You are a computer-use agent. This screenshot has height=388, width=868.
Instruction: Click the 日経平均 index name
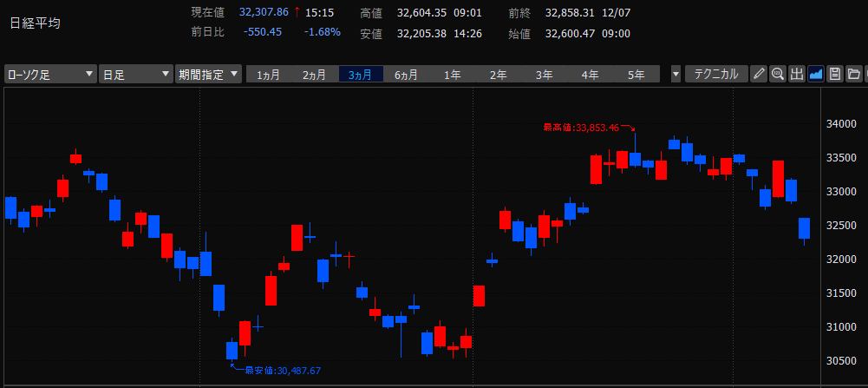pyautogui.click(x=35, y=23)
